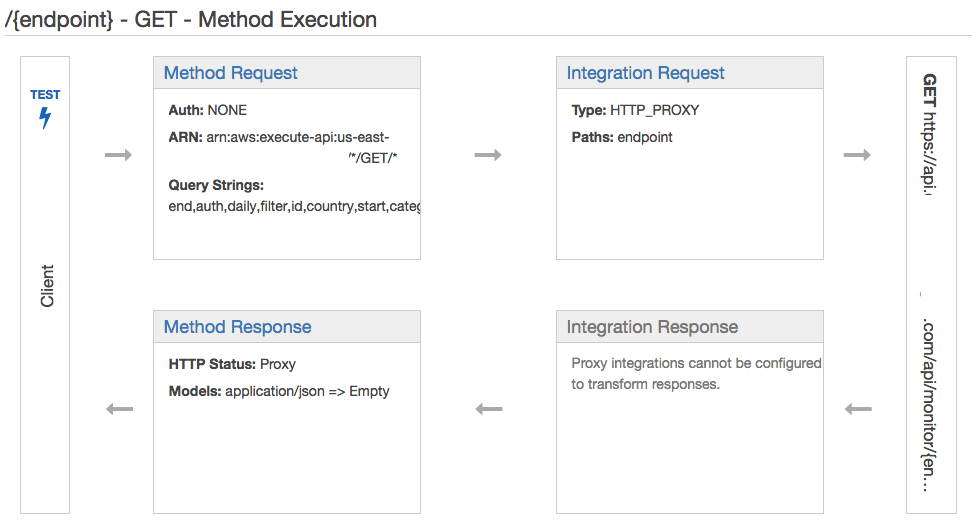Image resolution: width=978 pixels, height=531 pixels.
Task: Click the Auth: NONE setting
Action: tap(208, 110)
